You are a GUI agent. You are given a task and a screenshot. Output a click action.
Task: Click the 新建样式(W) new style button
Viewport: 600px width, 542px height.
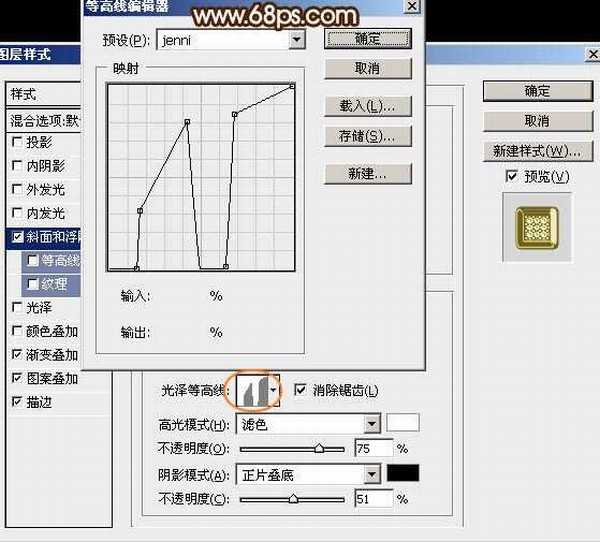click(538, 151)
